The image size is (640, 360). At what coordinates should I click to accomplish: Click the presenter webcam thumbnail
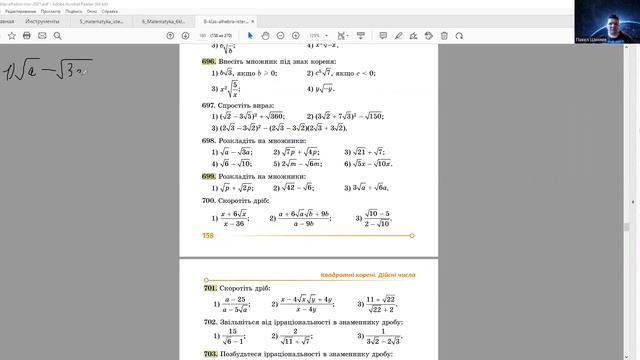[607, 22]
